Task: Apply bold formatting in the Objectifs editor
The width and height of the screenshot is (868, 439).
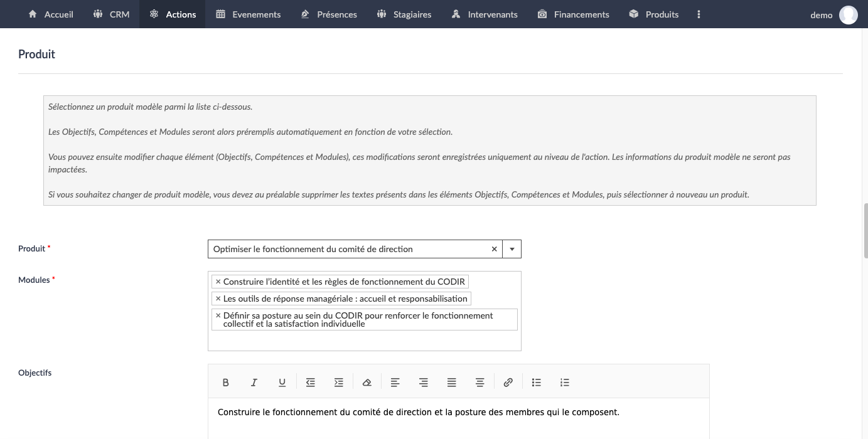Action: [226, 382]
